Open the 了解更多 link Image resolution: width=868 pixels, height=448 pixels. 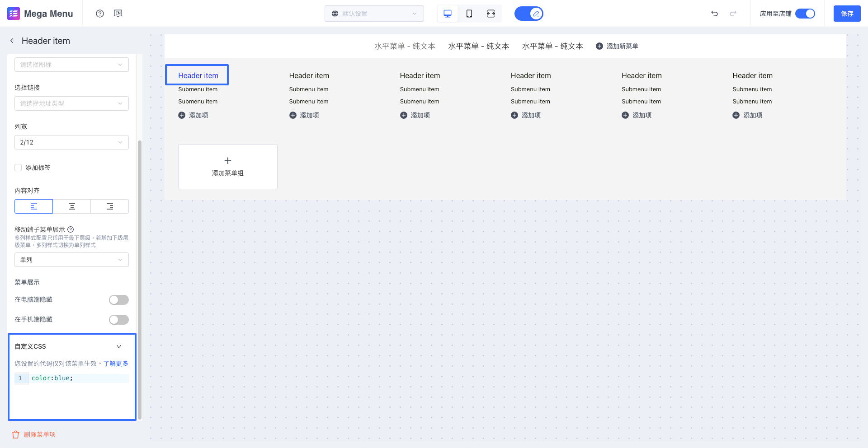[x=116, y=364]
